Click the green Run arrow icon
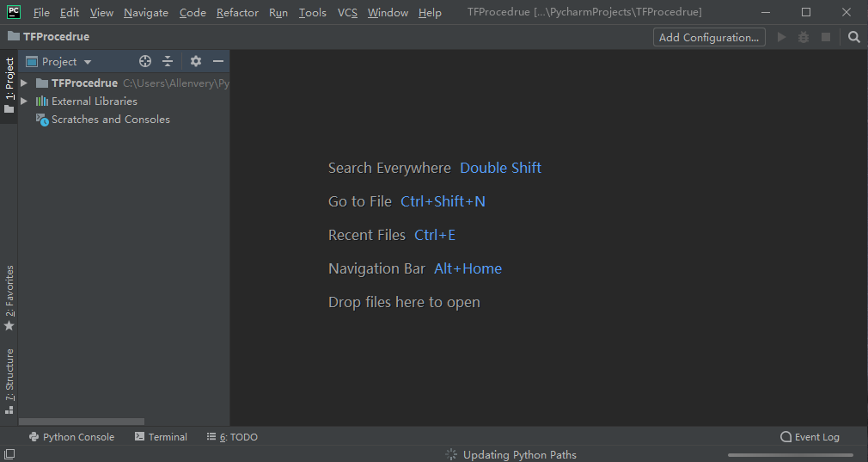 782,37
